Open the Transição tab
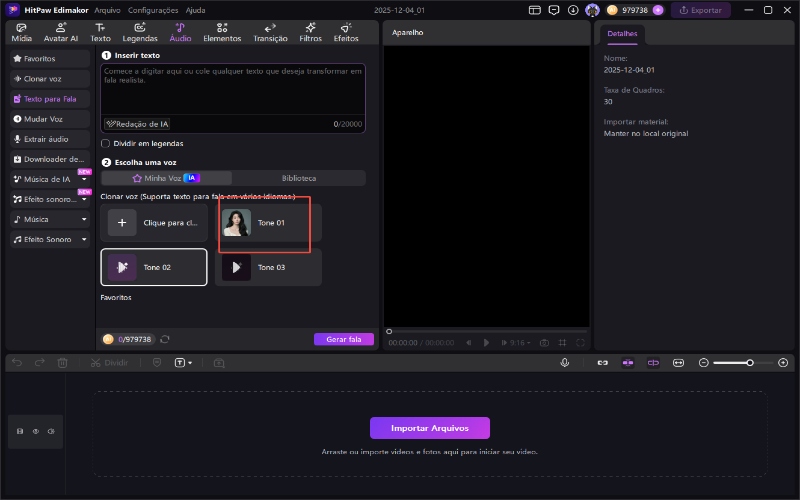800x500 pixels. coord(270,32)
